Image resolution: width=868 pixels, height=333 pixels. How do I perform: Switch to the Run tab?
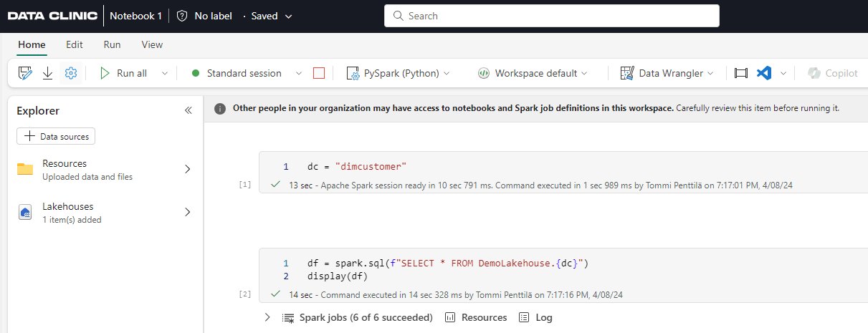(x=112, y=44)
